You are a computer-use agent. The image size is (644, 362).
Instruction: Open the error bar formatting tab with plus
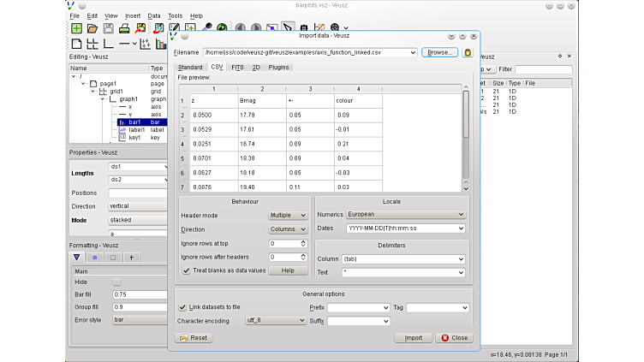tap(131, 258)
